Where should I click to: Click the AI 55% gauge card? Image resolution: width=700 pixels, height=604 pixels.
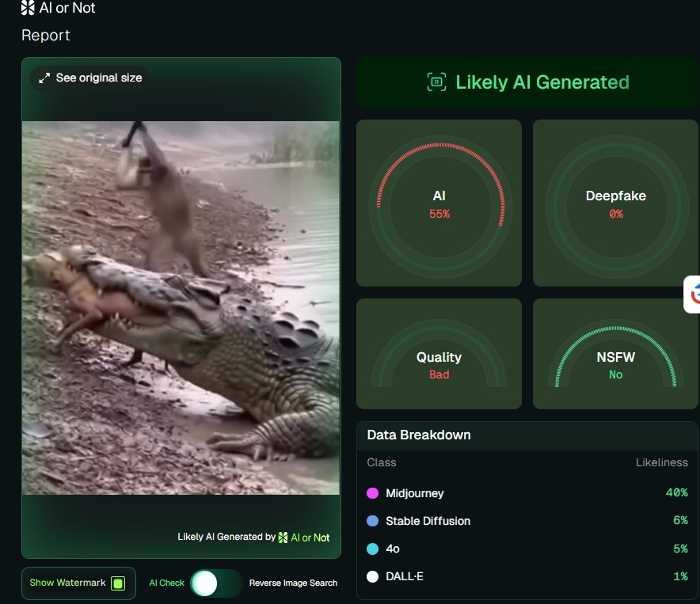439,203
